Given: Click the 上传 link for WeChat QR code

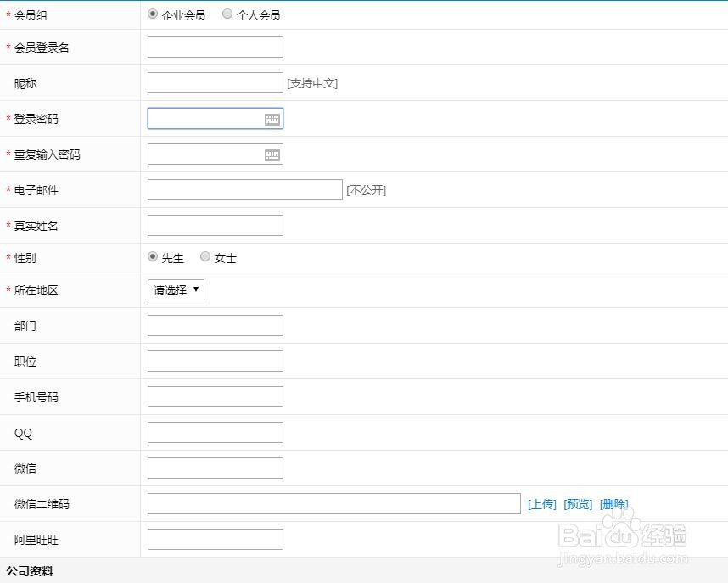Looking at the screenshot, I should coord(541,504).
